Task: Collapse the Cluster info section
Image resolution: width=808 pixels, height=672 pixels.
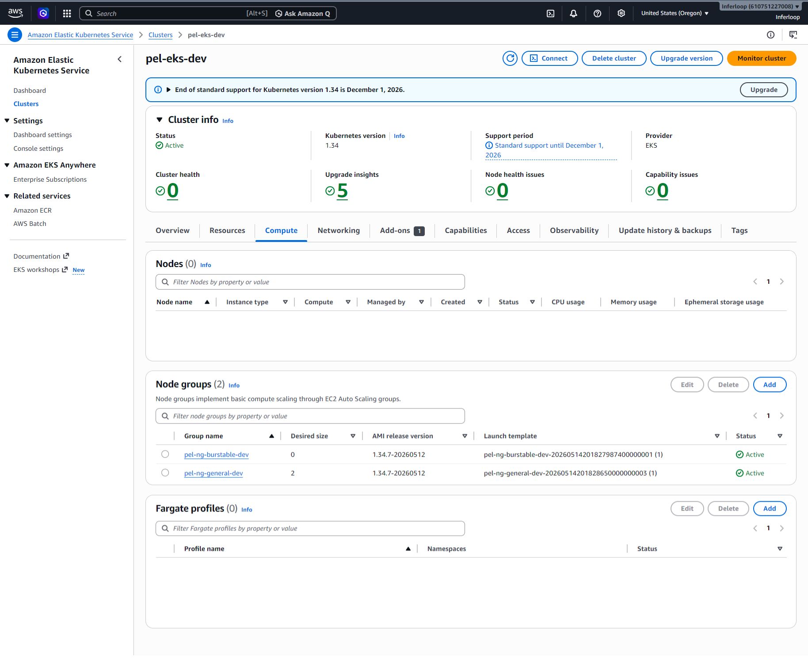Action: (160, 120)
